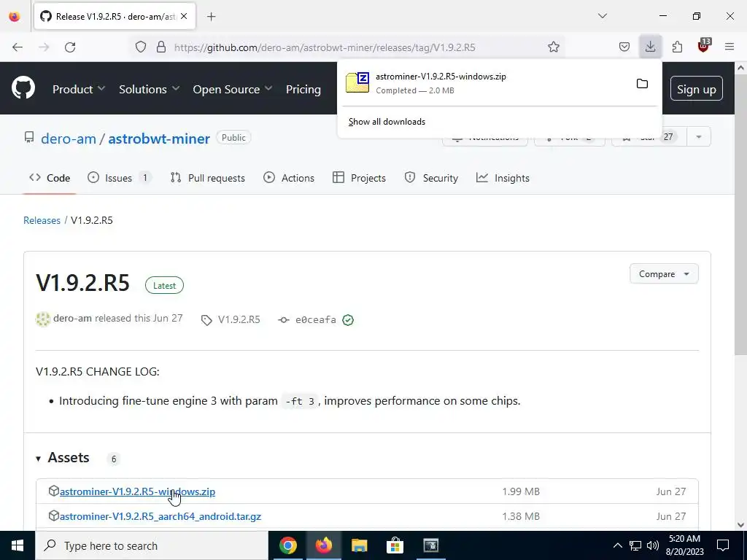Open the uBlock Origin extension icon
This screenshot has height=560, width=747.
click(x=704, y=46)
